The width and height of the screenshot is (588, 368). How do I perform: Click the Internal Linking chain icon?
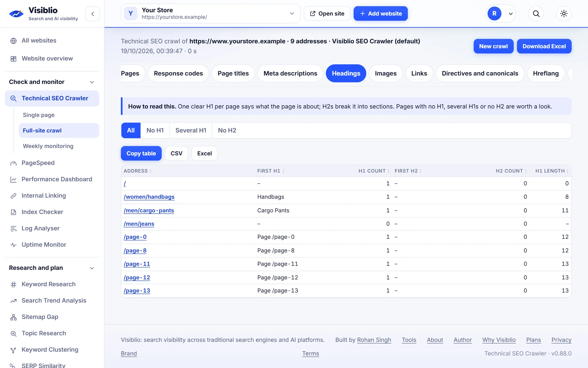pos(13,196)
